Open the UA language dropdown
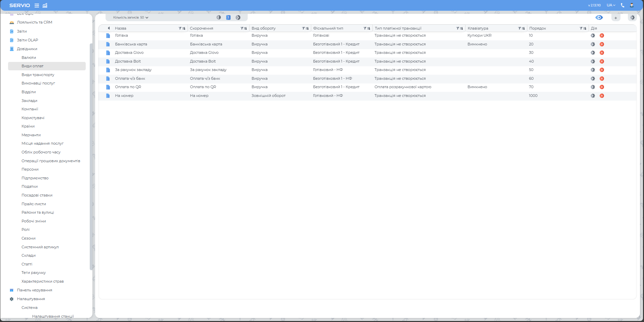Screen dimensions: 644x322 pyautogui.click(x=611, y=5)
